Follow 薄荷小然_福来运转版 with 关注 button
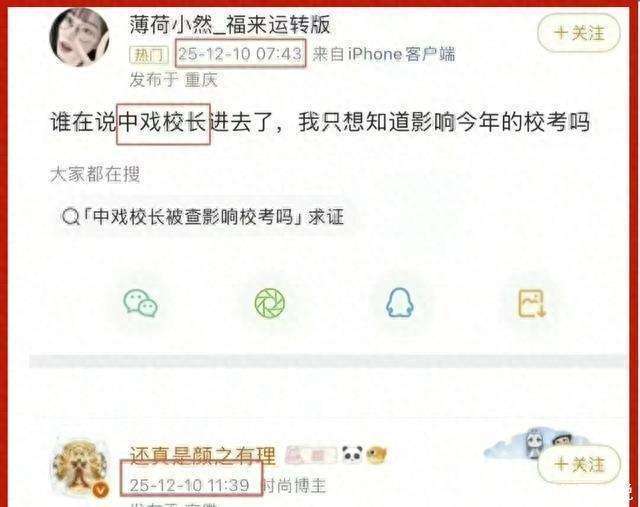This screenshot has height=507, width=640. pyautogui.click(x=579, y=32)
